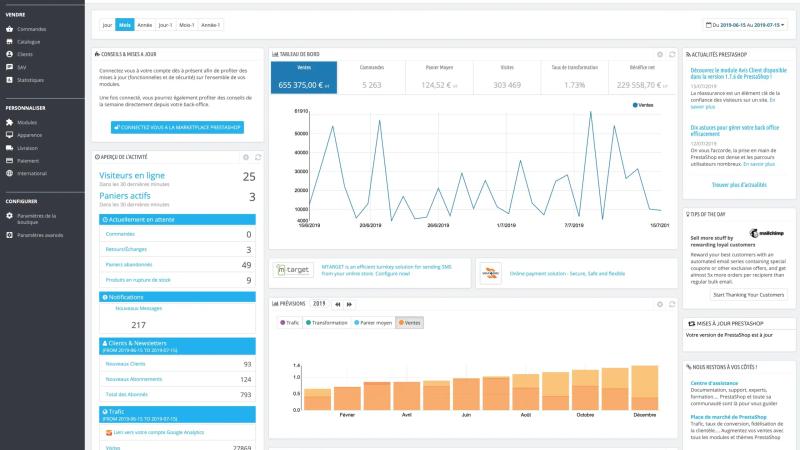Open settings gear of Aperçu de l'activité

tap(246, 157)
